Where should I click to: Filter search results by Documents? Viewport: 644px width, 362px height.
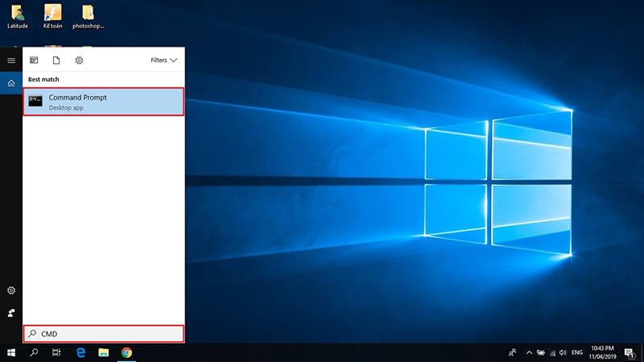[x=56, y=60]
